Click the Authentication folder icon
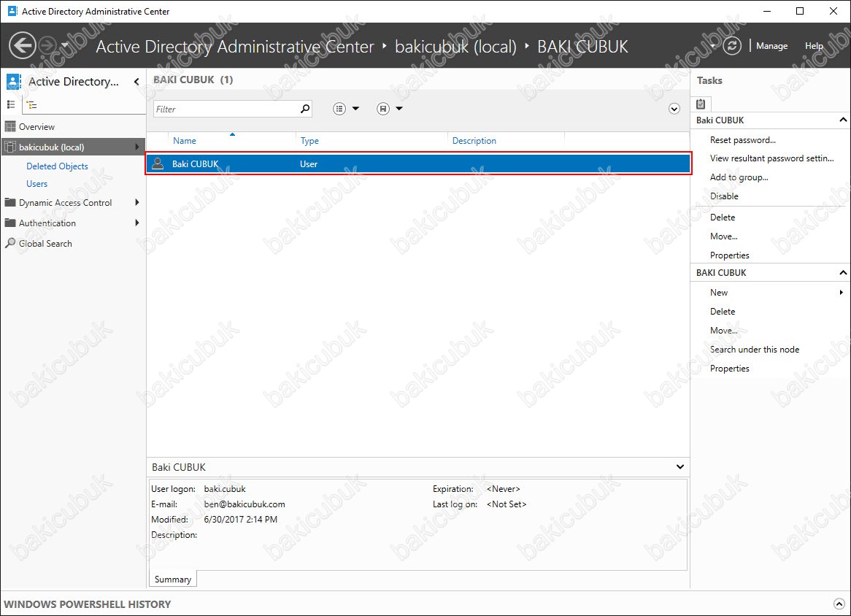The image size is (851, 616). (9, 223)
